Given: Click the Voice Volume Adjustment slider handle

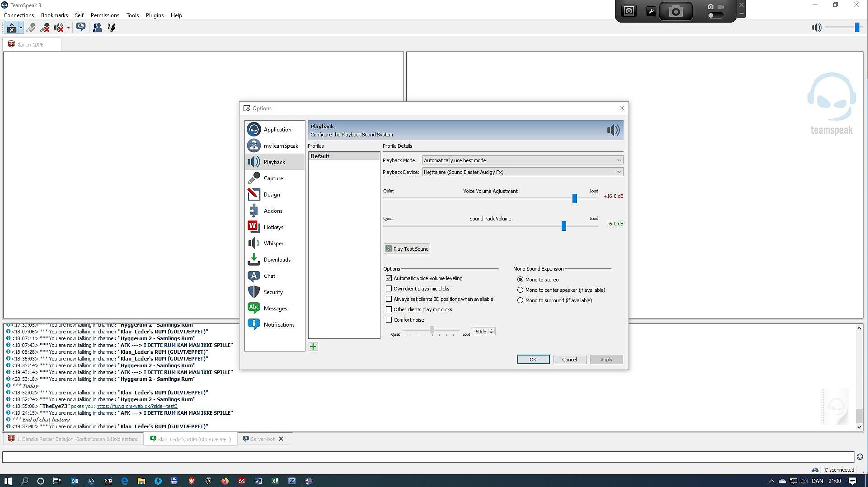Looking at the screenshot, I should (x=575, y=198).
